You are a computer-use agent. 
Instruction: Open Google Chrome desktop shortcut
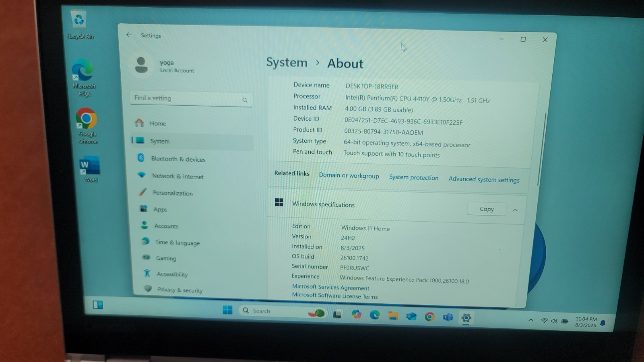(87, 126)
